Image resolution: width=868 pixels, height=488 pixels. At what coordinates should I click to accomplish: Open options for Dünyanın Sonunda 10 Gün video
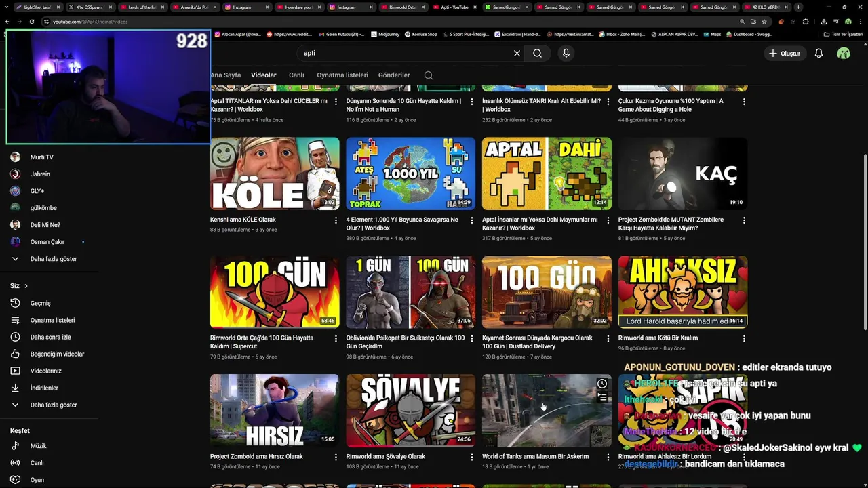pyautogui.click(x=472, y=102)
